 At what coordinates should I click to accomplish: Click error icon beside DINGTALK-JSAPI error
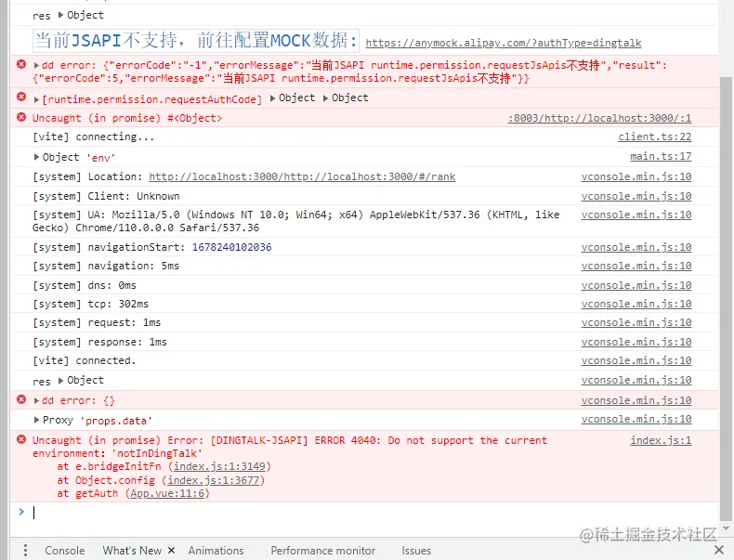point(21,439)
